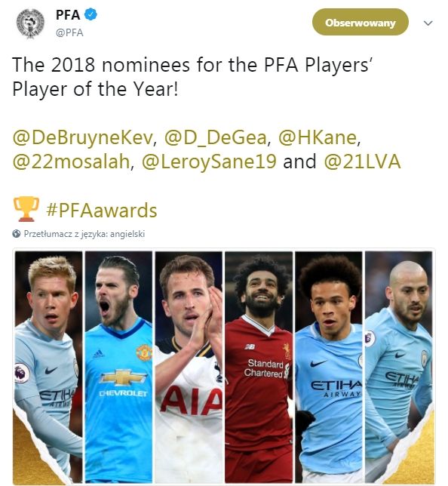Screen dimensions: 448x486
Task: Expand the tweet options chevron
Action: (428, 23)
